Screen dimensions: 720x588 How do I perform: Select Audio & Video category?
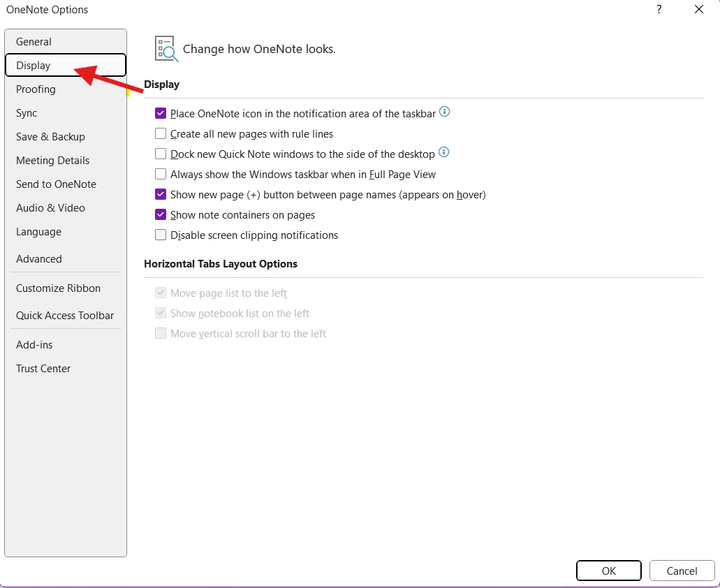pyautogui.click(x=65, y=208)
